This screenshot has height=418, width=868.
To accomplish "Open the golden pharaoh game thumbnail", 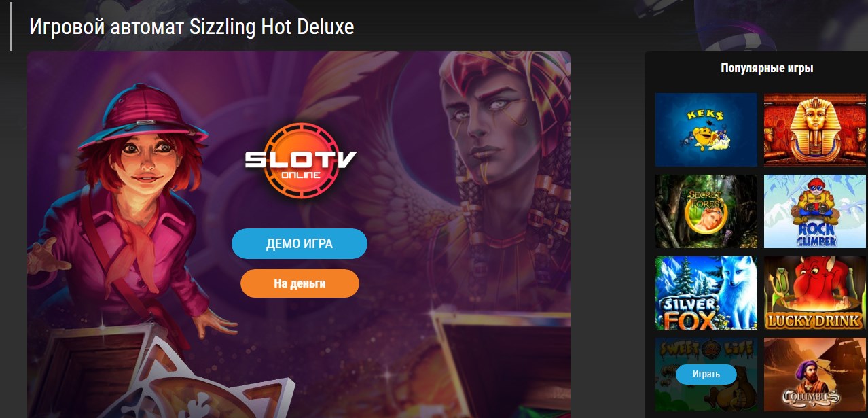I will pyautogui.click(x=815, y=130).
